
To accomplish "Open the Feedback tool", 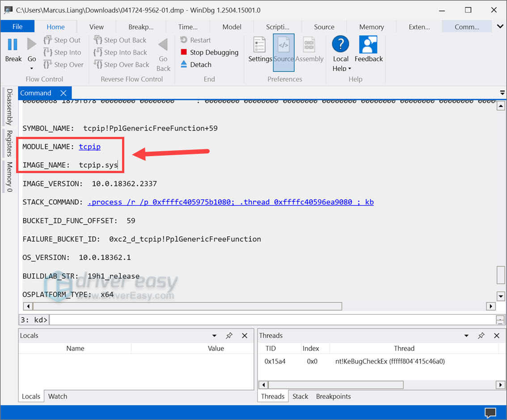I will pyautogui.click(x=368, y=49).
